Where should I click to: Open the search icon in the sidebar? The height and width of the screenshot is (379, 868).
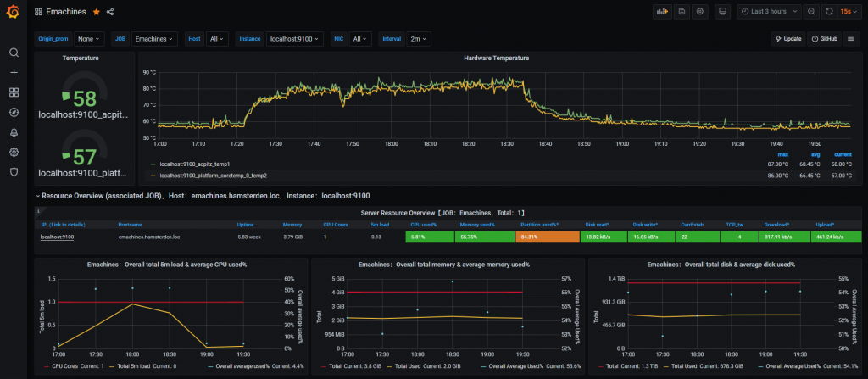14,53
